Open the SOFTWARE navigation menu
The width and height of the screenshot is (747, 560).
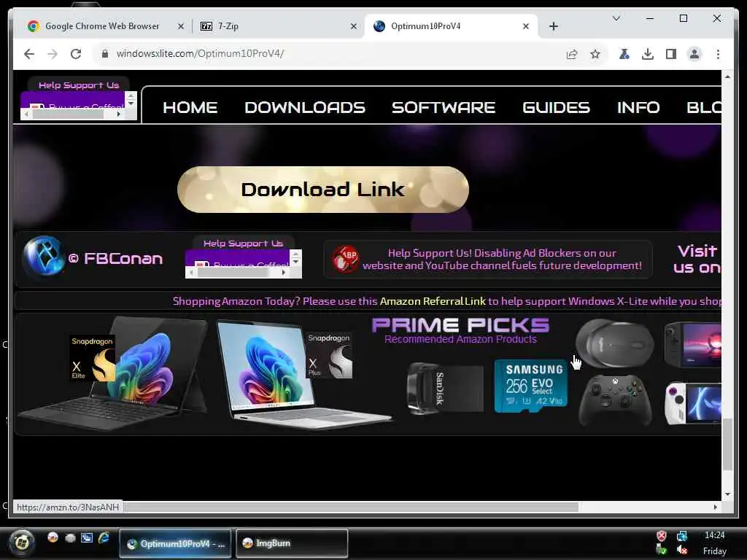click(444, 108)
